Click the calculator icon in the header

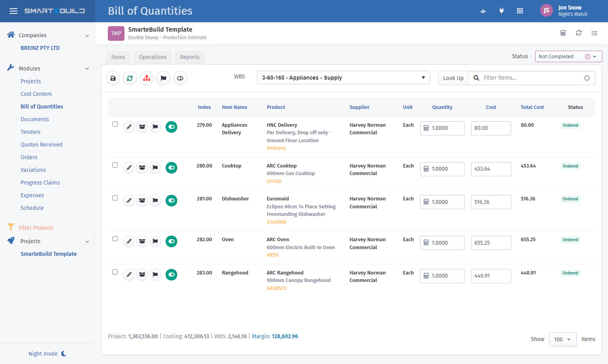point(563,33)
